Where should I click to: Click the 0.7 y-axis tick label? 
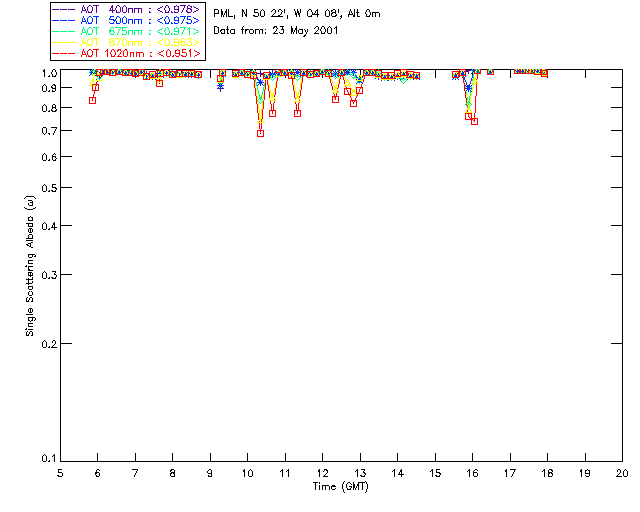pyautogui.click(x=49, y=131)
